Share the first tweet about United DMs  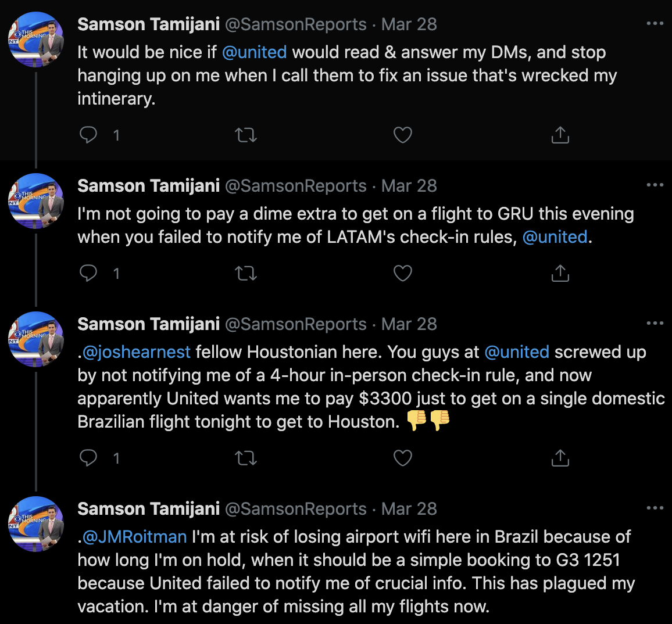click(x=560, y=134)
